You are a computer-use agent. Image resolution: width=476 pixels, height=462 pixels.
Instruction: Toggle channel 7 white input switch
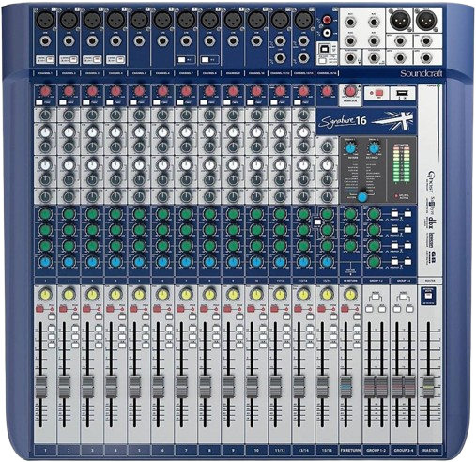181,59
